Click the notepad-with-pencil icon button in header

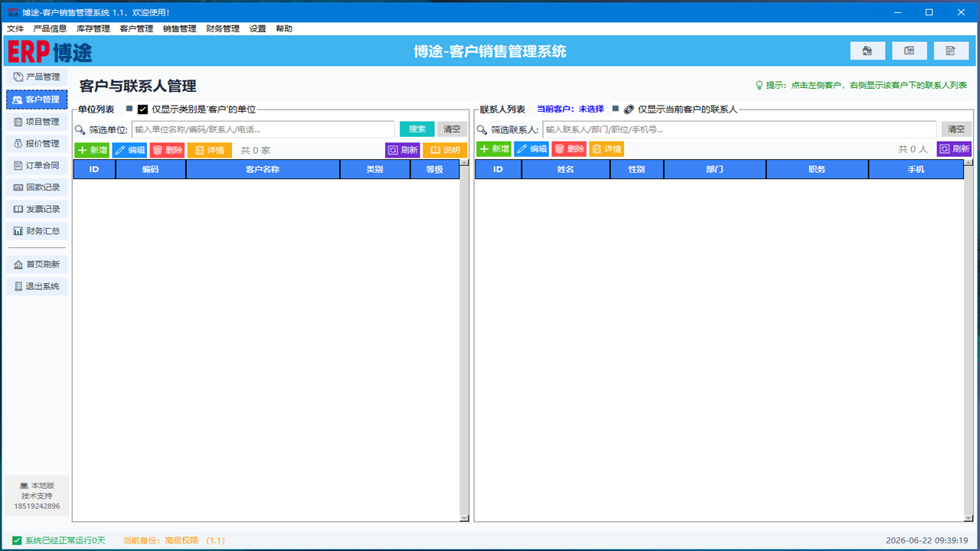pos(950,51)
